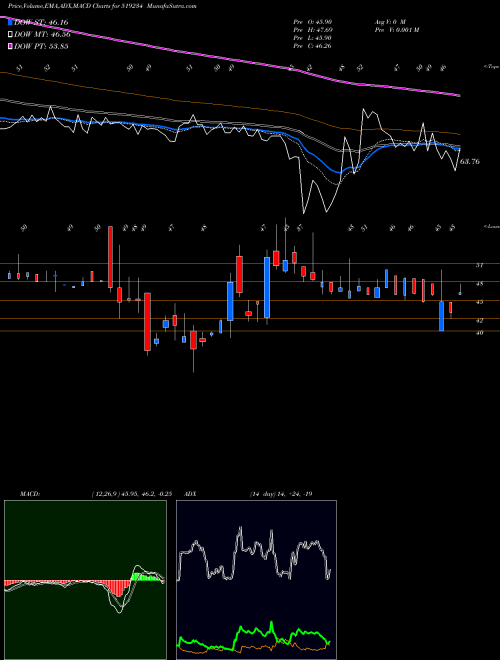This screenshot has width=500, height=660.
Task: Click inside the green MACD histogram chart
Action: click(x=85, y=580)
